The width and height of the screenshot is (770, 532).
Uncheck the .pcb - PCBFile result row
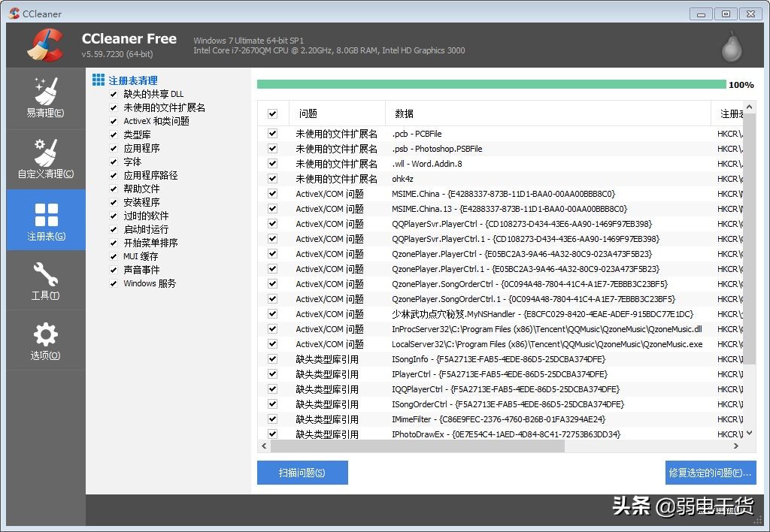271,133
